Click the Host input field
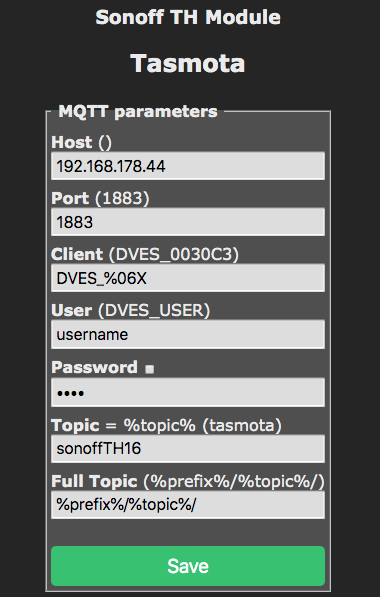Viewport: 380px width, 597px height. coord(188,166)
